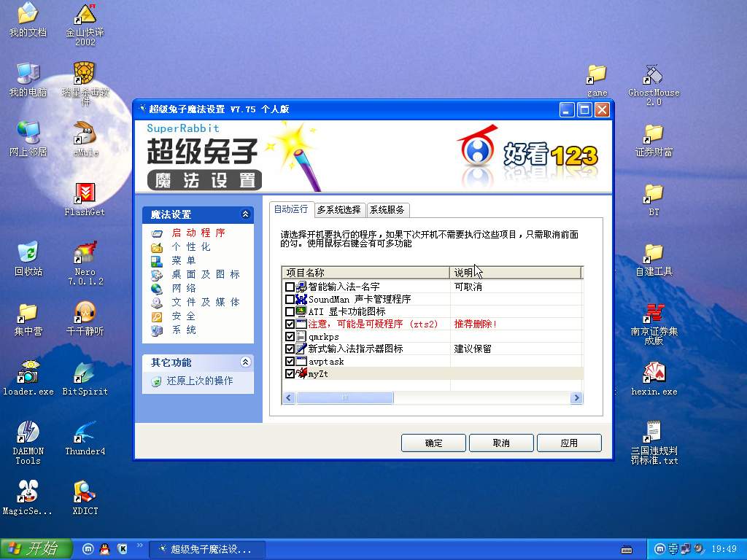Sort by the 项目名称 column header
This screenshot has height=560, width=747.
pyautogui.click(x=366, y=273)
